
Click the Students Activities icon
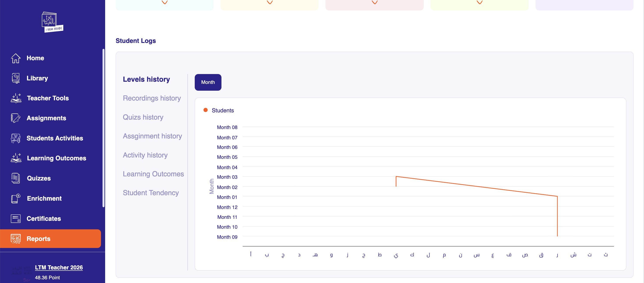tap(16, 138)
